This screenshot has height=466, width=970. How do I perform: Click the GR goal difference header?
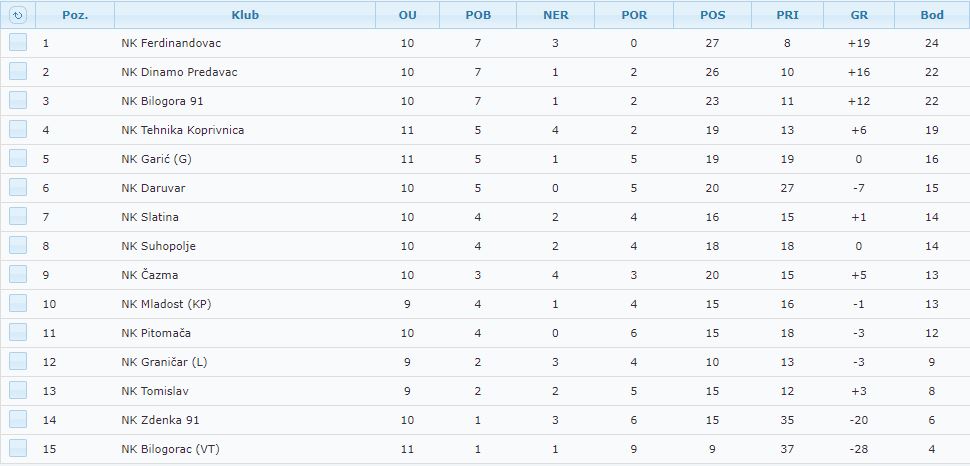[x=859, y=15]
